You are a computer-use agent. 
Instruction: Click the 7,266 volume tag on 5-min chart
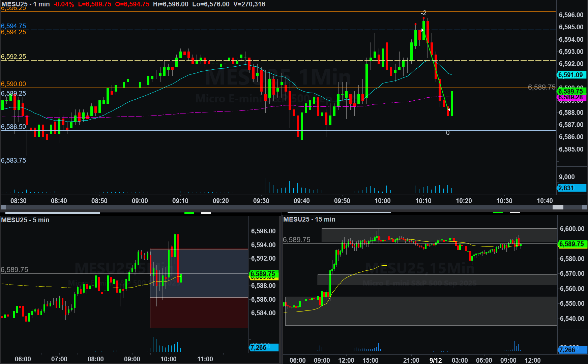tap(264, 348)
